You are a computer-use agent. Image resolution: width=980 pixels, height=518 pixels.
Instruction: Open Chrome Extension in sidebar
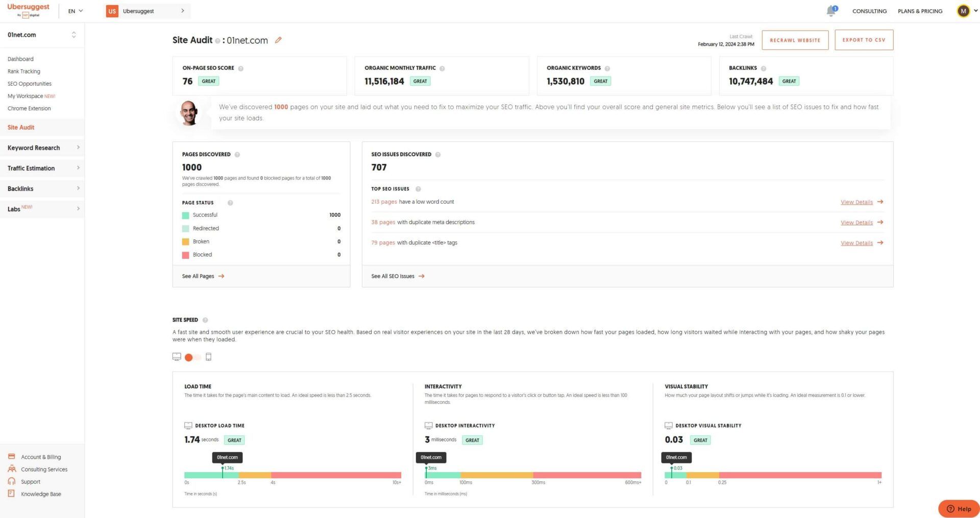pyautogui.click(x=29, y=108)
